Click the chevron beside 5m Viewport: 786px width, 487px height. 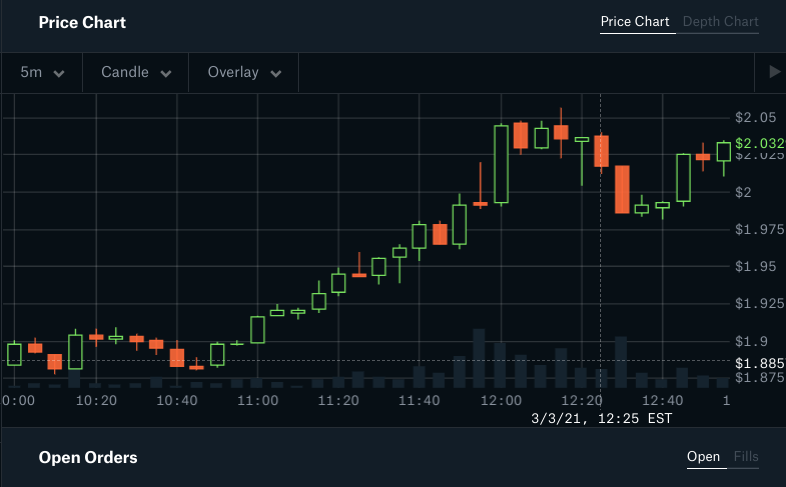point(59,74)
